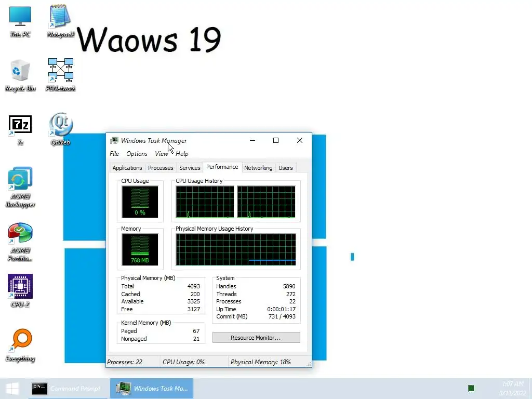Switch to the Services tab
Image resolution: width=532 pixels, height=399 pixels.
(190, 168)
